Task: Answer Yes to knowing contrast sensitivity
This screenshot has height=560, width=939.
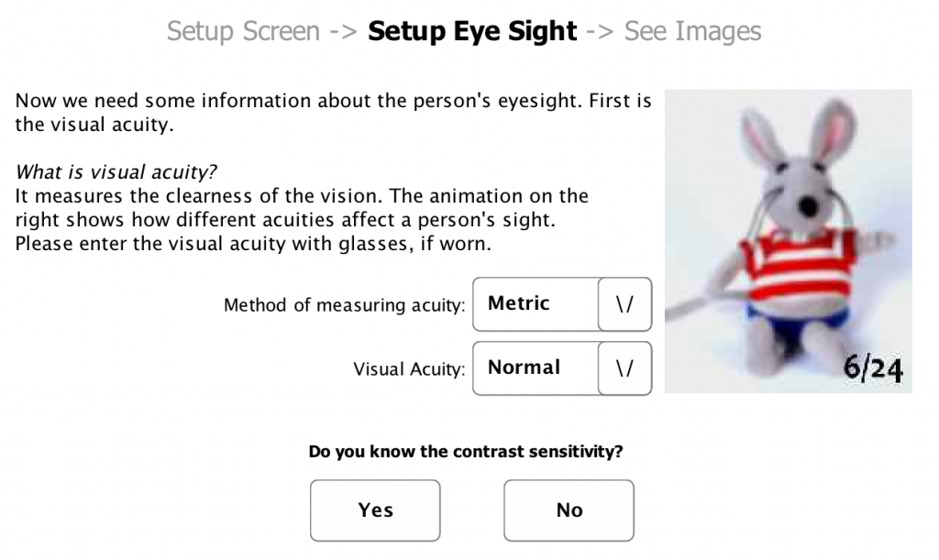Action: (x=375, y=511)
